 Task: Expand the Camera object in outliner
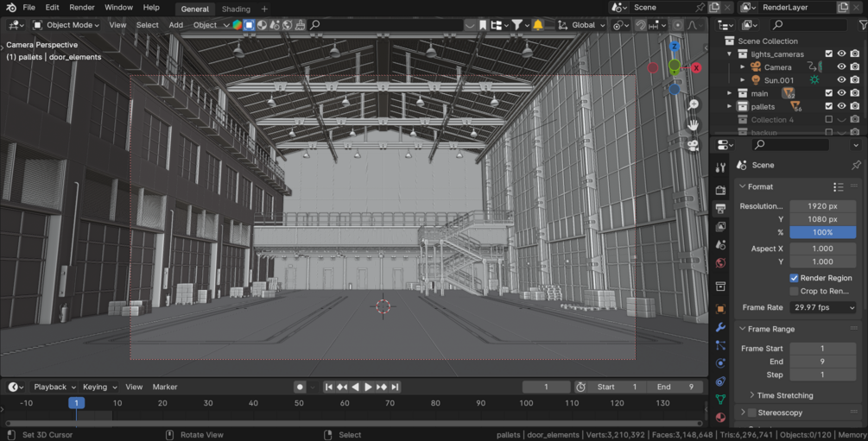pos(743,67)
